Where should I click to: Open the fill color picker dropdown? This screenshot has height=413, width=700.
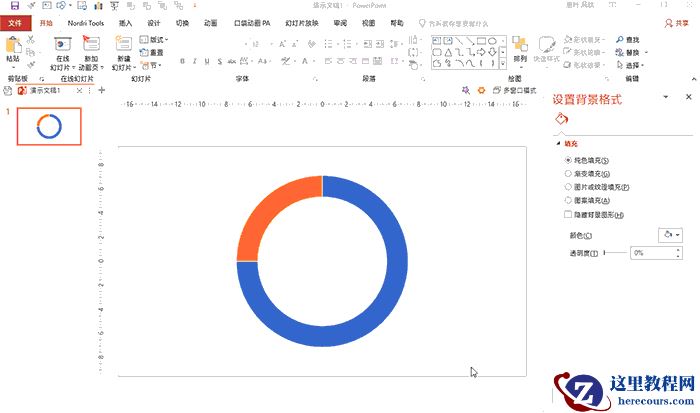(x=671, y=235)
